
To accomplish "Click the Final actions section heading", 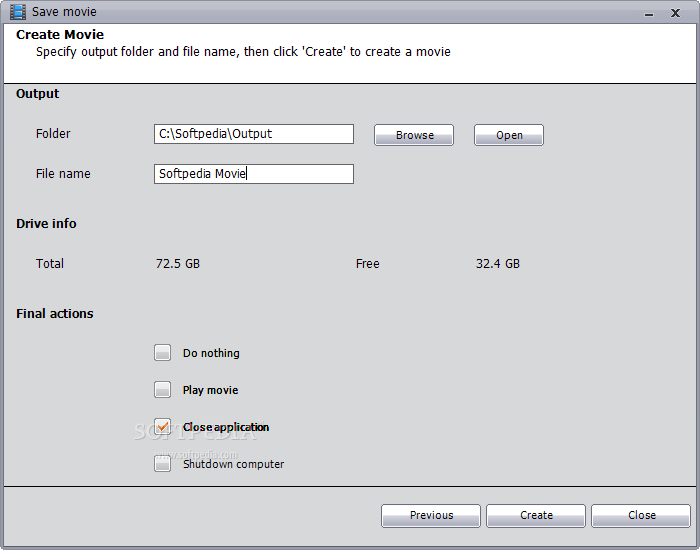I will [x=55, y=313].
